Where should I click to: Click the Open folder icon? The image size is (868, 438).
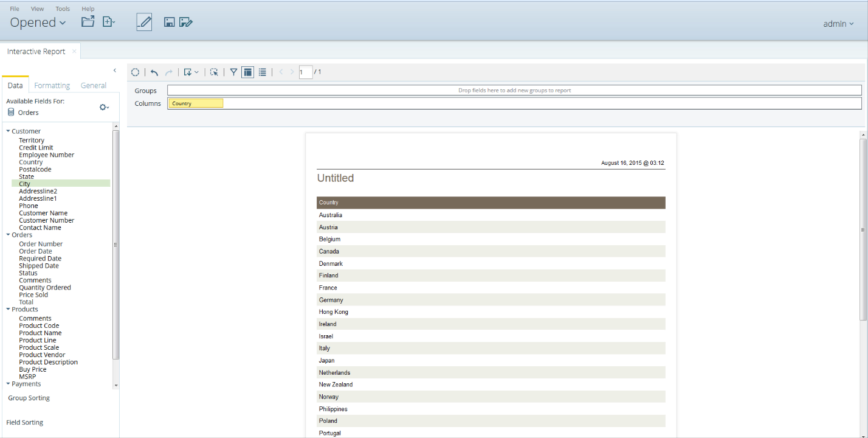pyautogui.click(x=88, y=22)
